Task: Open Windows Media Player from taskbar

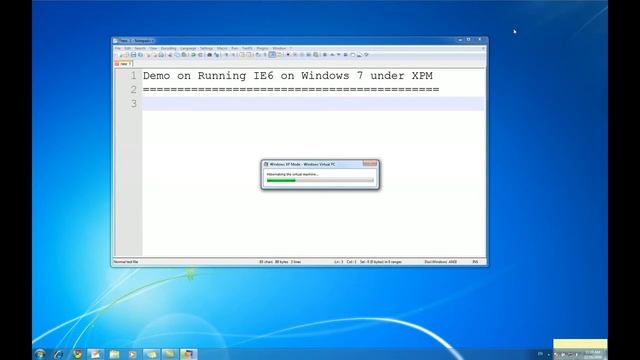Action: pyautogui.click(x=132, y=354)
